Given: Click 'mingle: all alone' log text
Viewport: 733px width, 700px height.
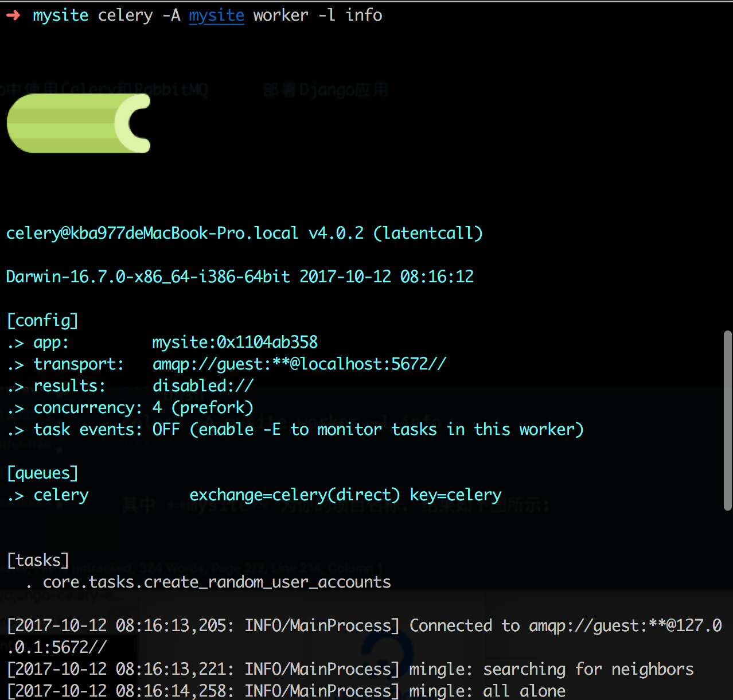Looking at the screenshot, I should pyautogui.click(x=488, y=691).
